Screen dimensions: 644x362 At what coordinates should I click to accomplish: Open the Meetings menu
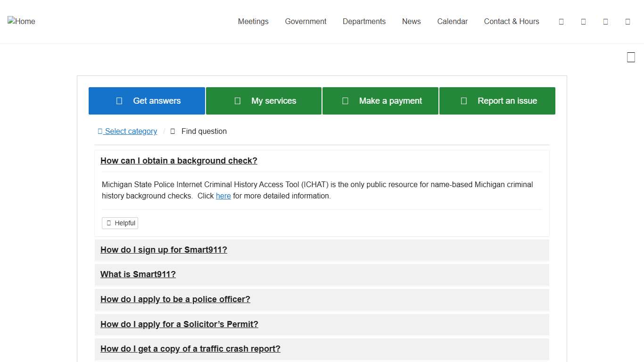[x=253, y=22]
